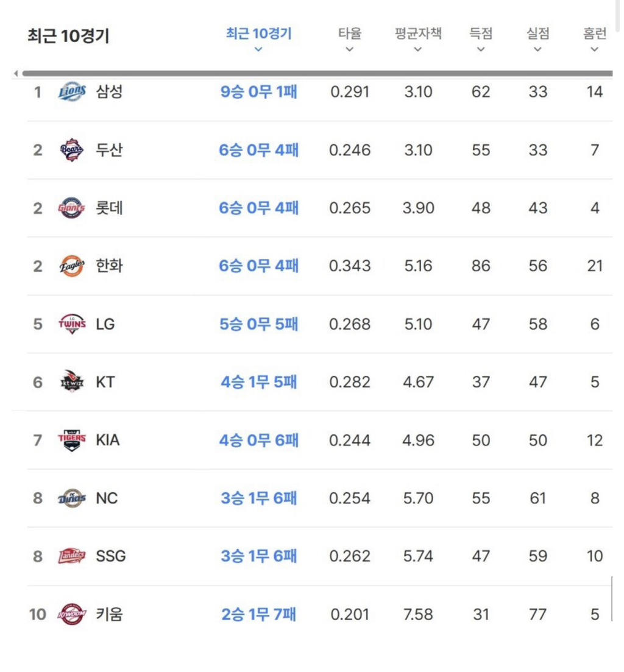Click the LG Twins team logo
This screenshot has height=672, width=624.
coord(72,324)
